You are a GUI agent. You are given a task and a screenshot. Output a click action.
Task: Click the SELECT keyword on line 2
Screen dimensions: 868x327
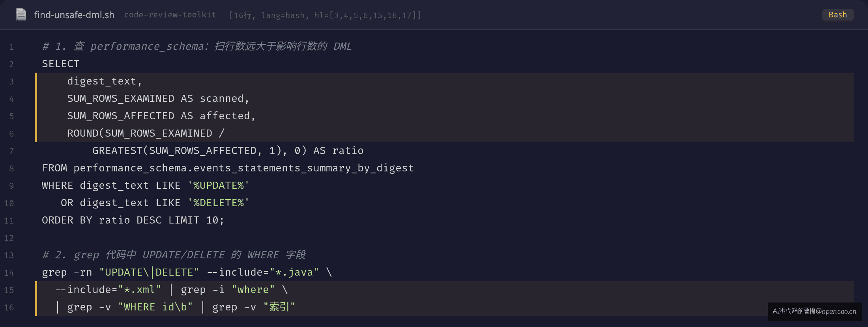pos(61,64)
